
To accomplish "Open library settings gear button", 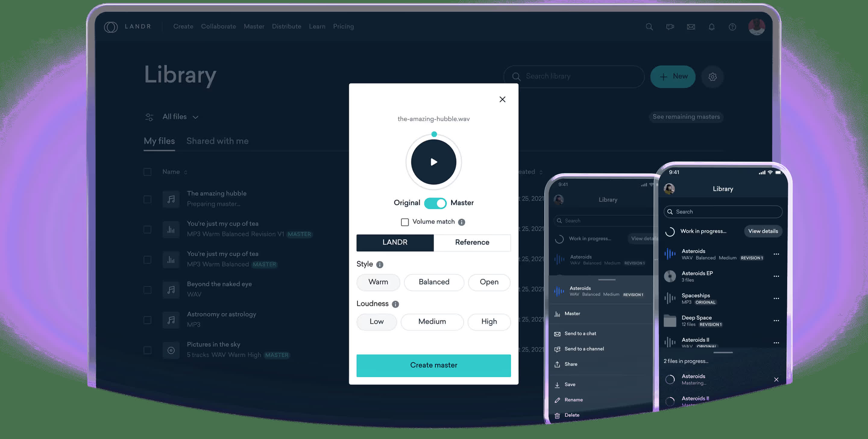I will tap(712, 77).
